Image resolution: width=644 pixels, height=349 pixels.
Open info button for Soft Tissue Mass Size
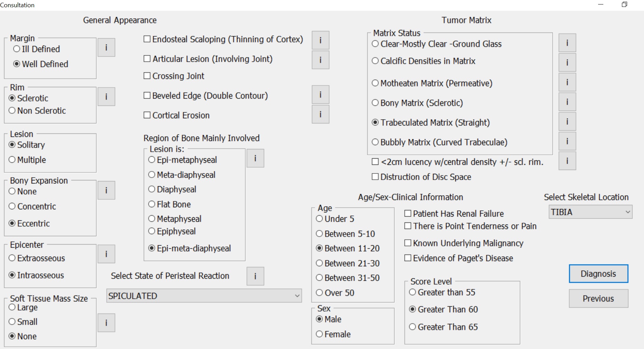(x=106, y=323)
